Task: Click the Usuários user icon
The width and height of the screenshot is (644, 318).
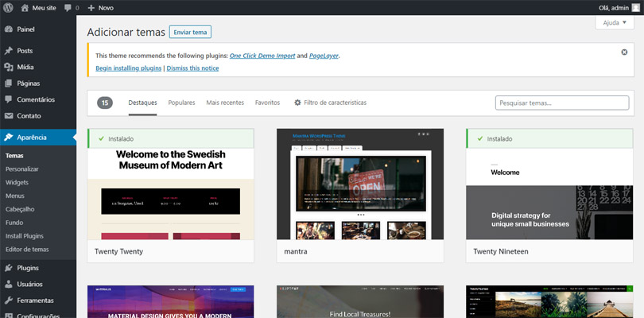Action: point(8,284)
